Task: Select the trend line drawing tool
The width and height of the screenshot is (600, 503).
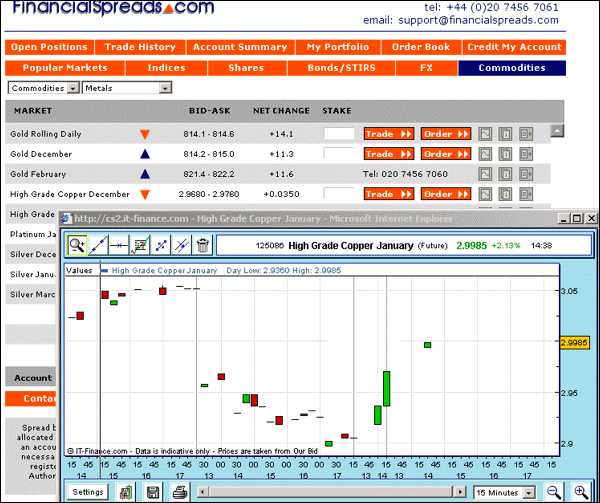Action: [x=98, y=245]
